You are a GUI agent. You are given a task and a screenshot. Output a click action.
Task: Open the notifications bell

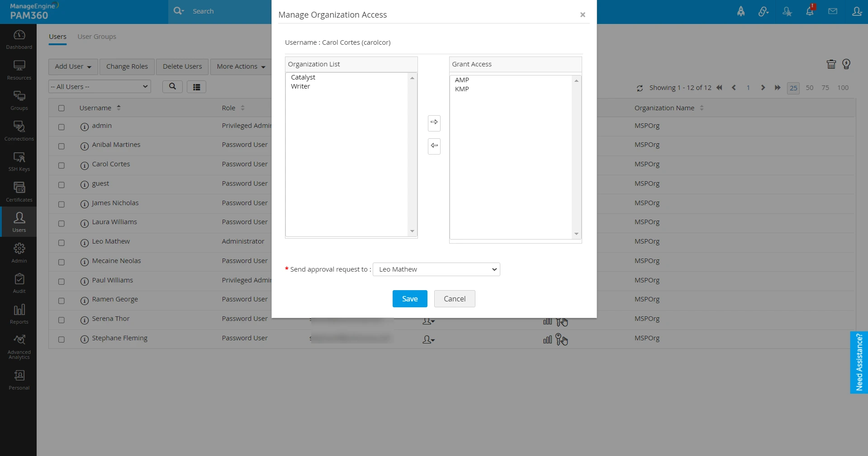pyautogui.click(x=810, y=11)
